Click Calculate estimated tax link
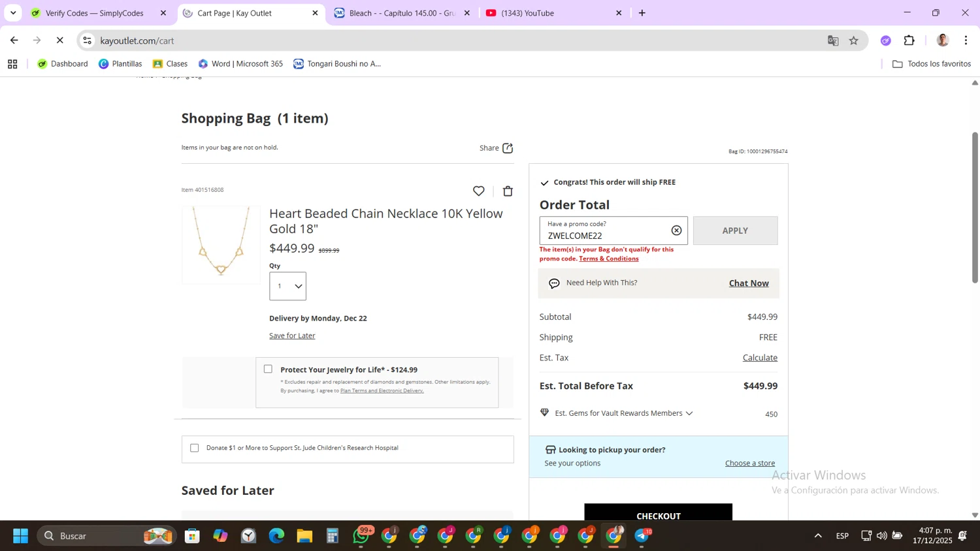This screenshot has height=551, width=980. click(760, 358)
